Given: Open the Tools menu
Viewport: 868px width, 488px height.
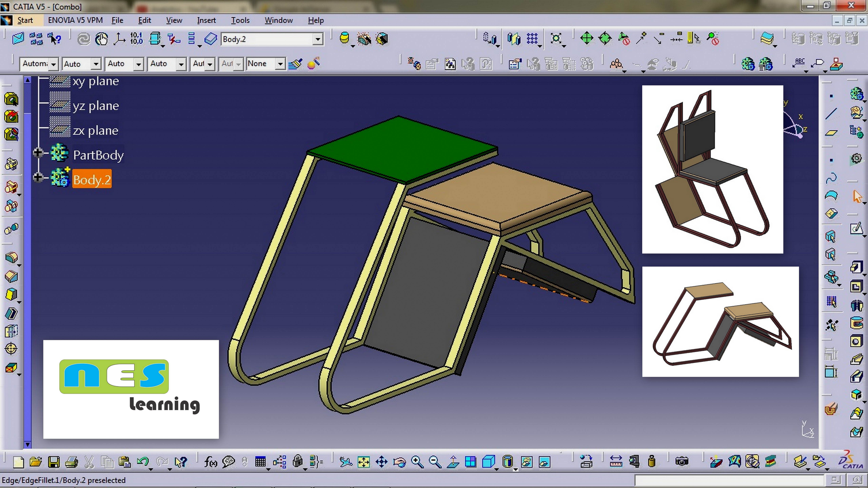Looking at the screenshot, I should 240,20.
